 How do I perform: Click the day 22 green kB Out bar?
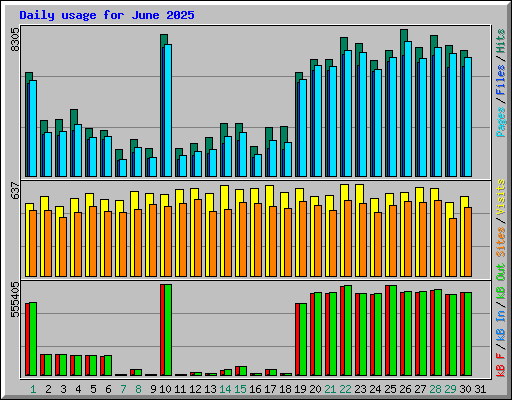[x=348, y=331]
